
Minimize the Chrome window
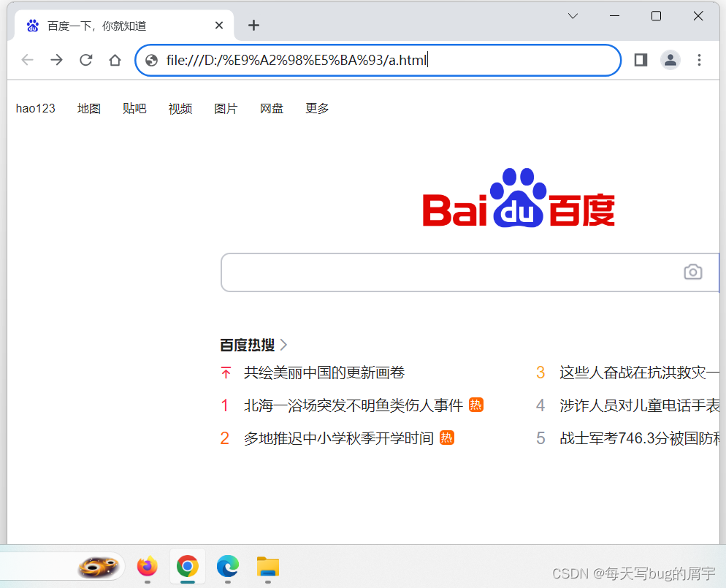(x=614, y=16)
